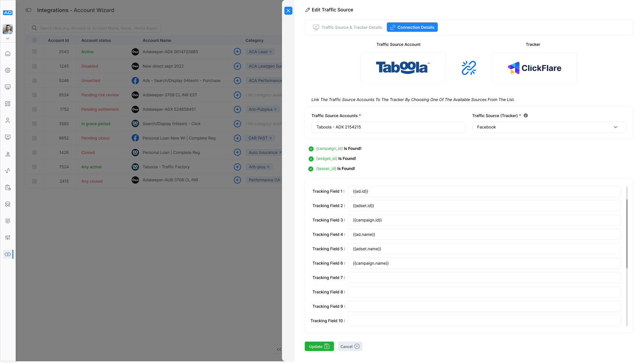Open the activity wave icon in sidebar
Viewport: 643px width, 364px height.
pos(8,171)
